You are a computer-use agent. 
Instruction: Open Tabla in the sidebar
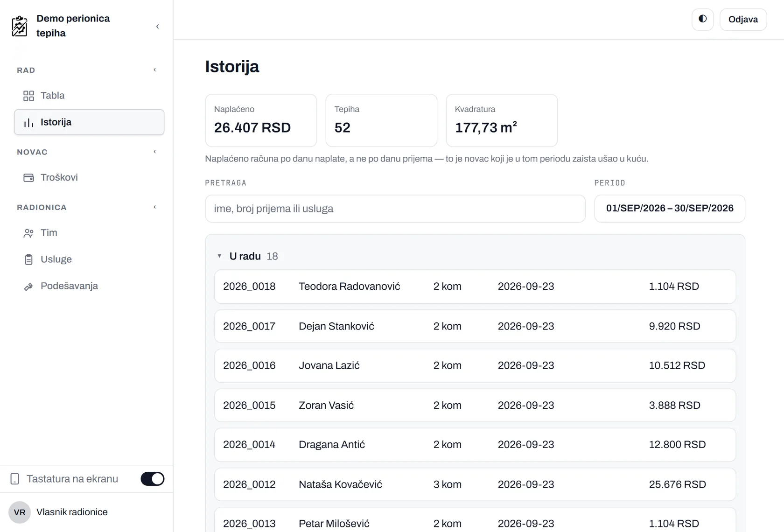pos(89,96)
